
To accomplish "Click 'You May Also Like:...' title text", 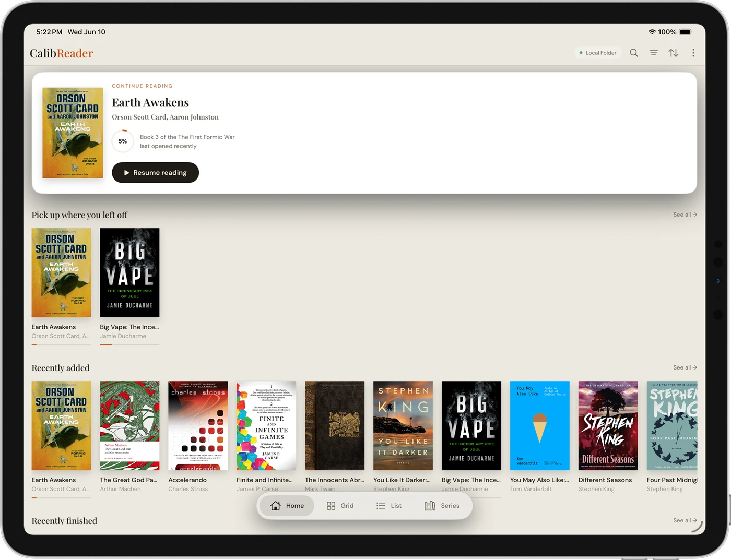I will (539, 480).
